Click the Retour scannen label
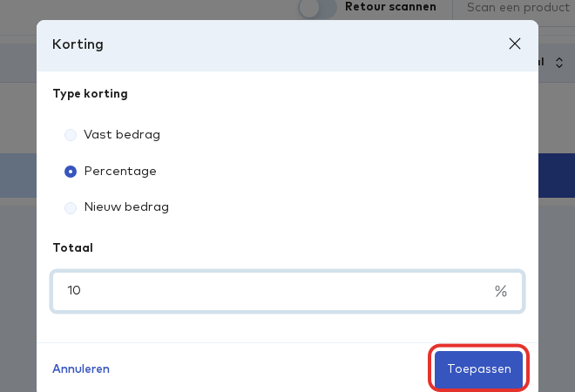The image size is (575, 392). click(x=390, y=7)
